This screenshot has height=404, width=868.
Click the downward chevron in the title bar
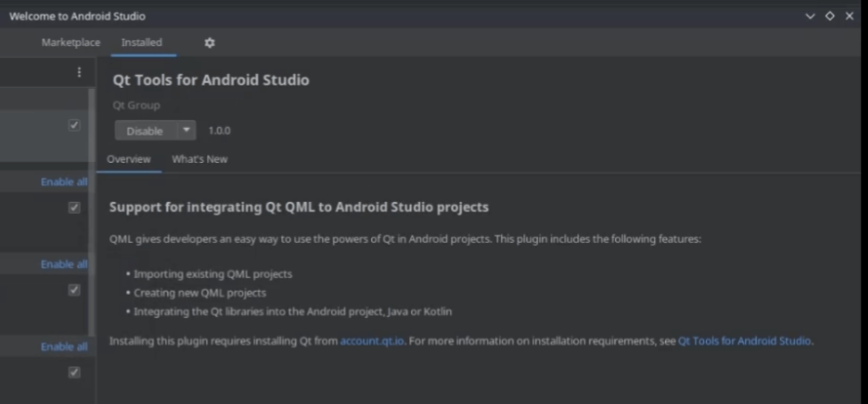pos(810,16)
